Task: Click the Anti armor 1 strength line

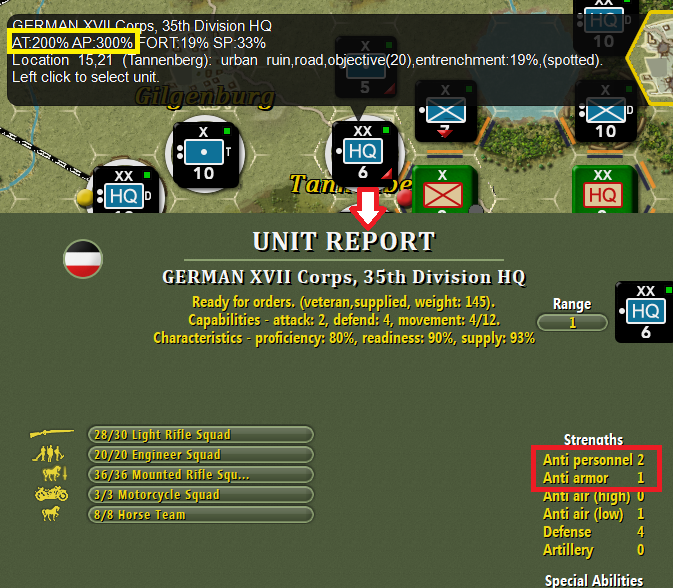Action: click(594, 478)
